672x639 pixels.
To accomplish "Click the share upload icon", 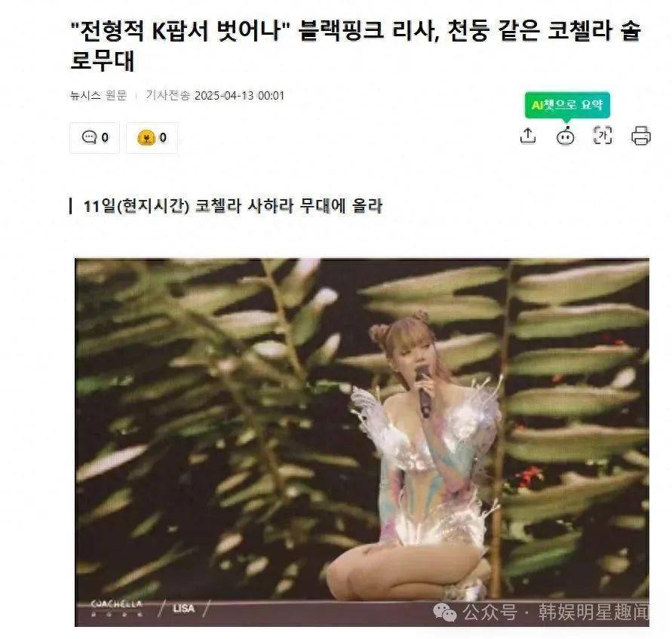I will pyautogui.click(x=528, y=136).
